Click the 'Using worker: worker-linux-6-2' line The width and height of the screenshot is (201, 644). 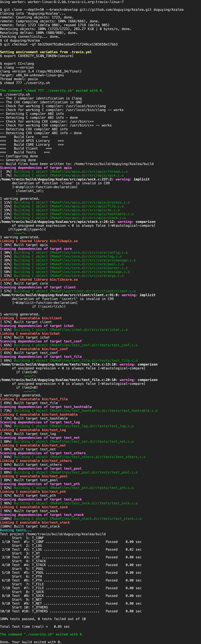click(x=62, y=2)
